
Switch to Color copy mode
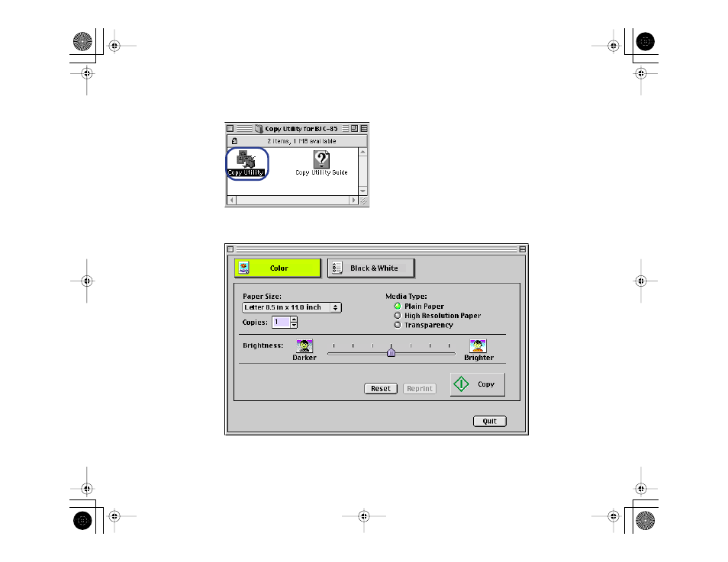coord(277,268)
